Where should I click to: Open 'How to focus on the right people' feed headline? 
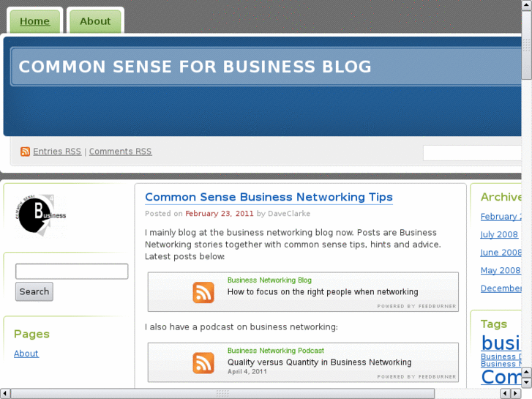[323, 291]
